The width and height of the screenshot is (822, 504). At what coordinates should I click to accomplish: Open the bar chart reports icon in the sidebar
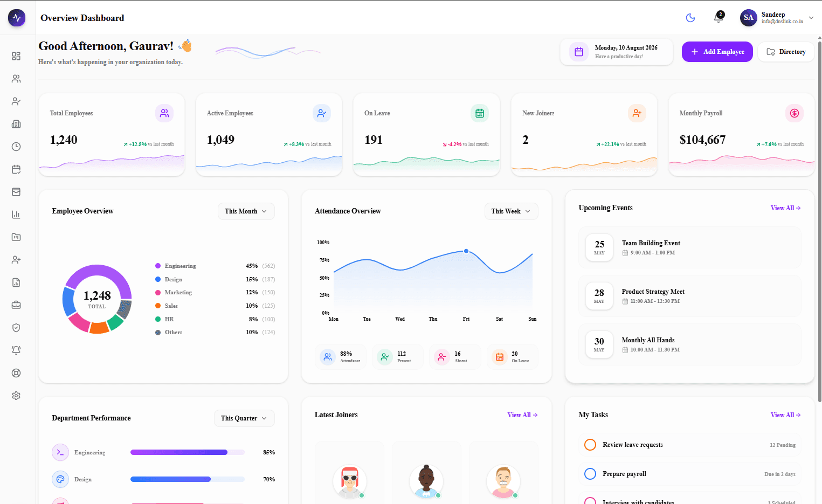coord(16,215)
